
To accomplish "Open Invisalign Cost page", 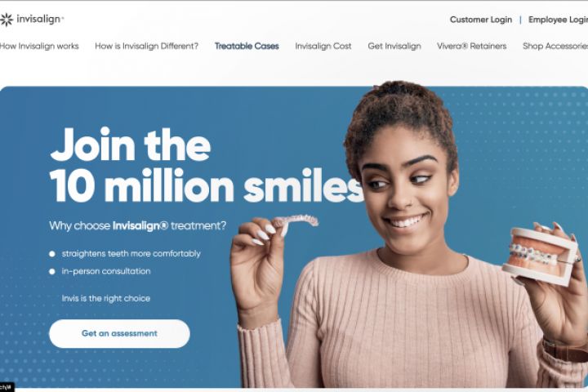I will (x=323, y=46).
